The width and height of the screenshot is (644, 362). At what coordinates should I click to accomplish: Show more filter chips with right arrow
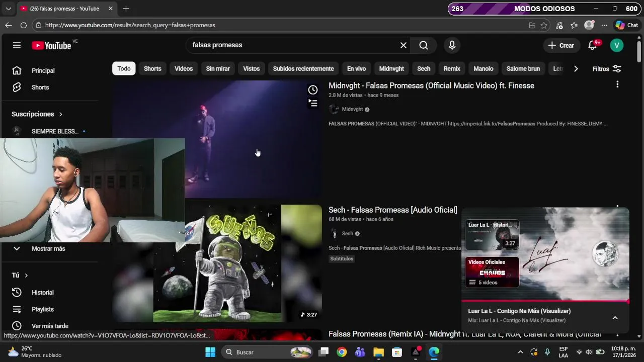(576, 69)
